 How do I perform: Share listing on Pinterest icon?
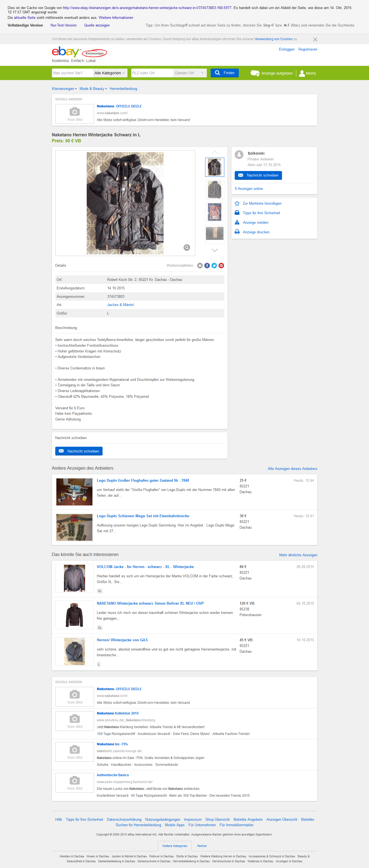coord(221,266)
